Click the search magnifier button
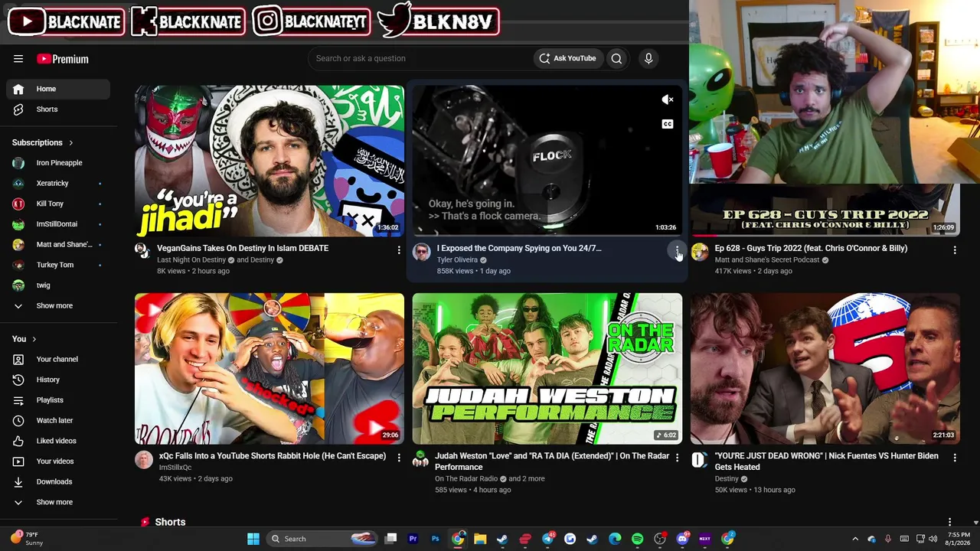This screenshot has height=551, width=980. pos(616,58)
